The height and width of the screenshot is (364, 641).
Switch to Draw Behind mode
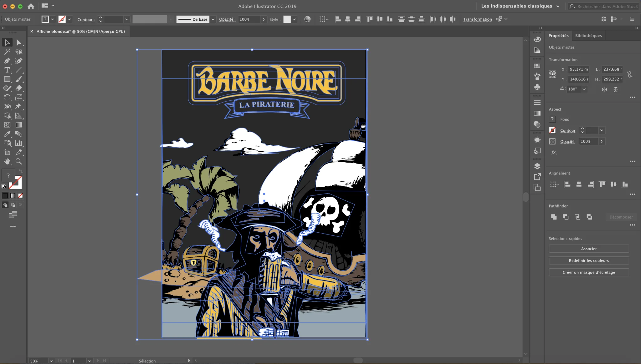[13, 205]
